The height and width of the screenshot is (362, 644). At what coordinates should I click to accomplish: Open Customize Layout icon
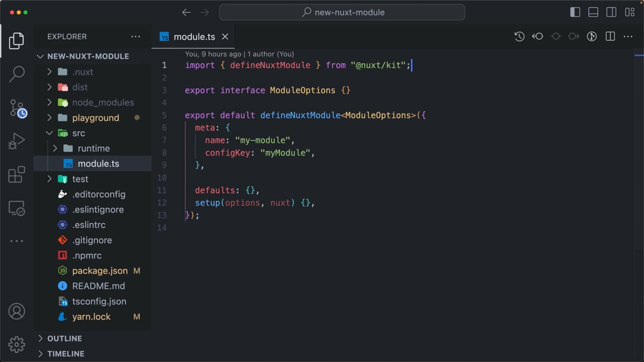point(629,12)
